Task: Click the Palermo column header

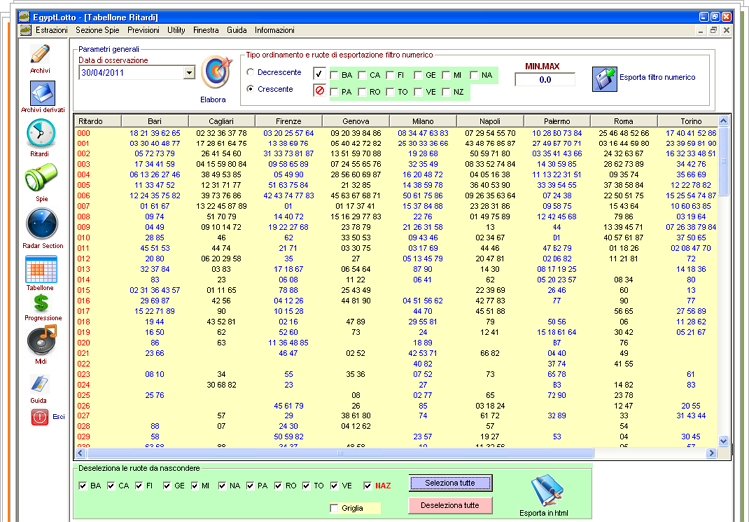Action: pos(557,121)
